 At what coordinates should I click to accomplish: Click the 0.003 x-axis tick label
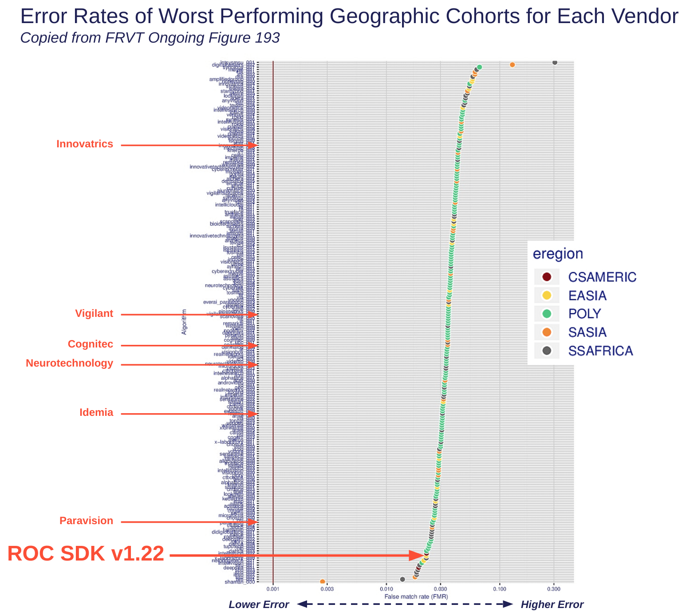tap(327, 590)
